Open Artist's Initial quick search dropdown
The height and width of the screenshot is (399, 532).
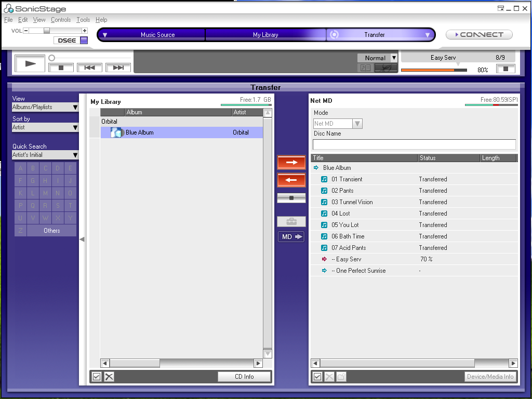tap(45, 155)
